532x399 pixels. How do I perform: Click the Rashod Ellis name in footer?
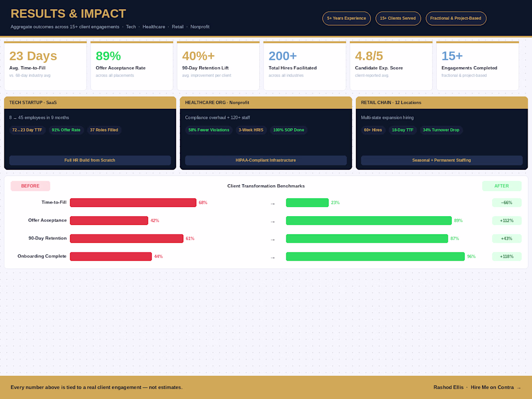pos(448,387)
